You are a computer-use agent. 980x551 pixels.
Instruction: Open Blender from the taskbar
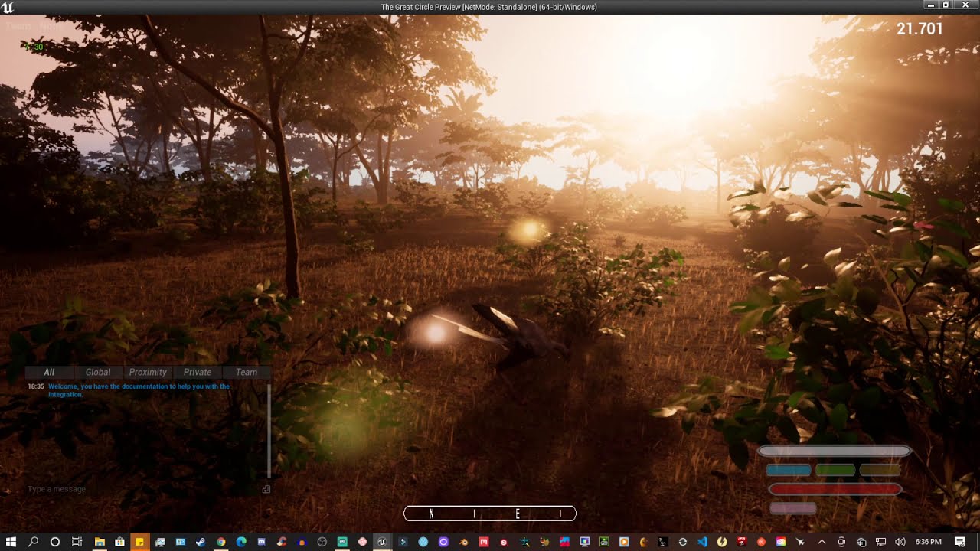pos(464,542)
